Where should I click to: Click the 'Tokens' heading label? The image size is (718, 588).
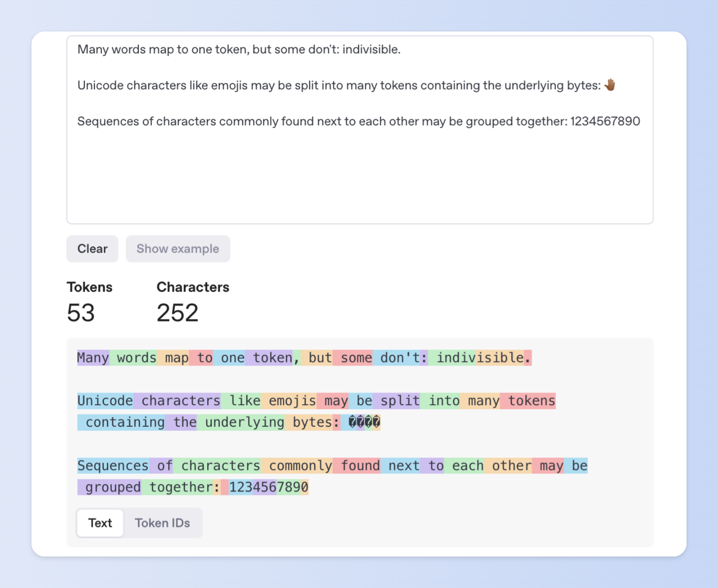coord(89,287)
